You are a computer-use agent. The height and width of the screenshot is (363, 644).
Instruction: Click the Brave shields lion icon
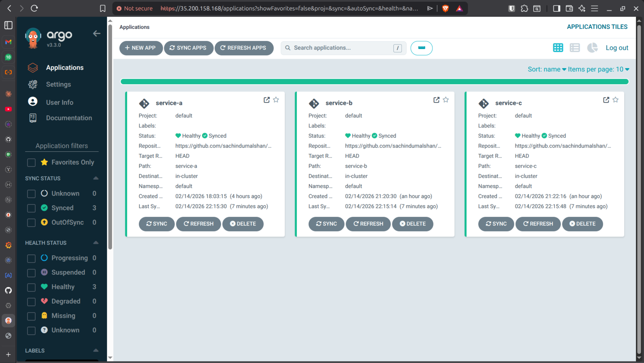click(445, 9)
